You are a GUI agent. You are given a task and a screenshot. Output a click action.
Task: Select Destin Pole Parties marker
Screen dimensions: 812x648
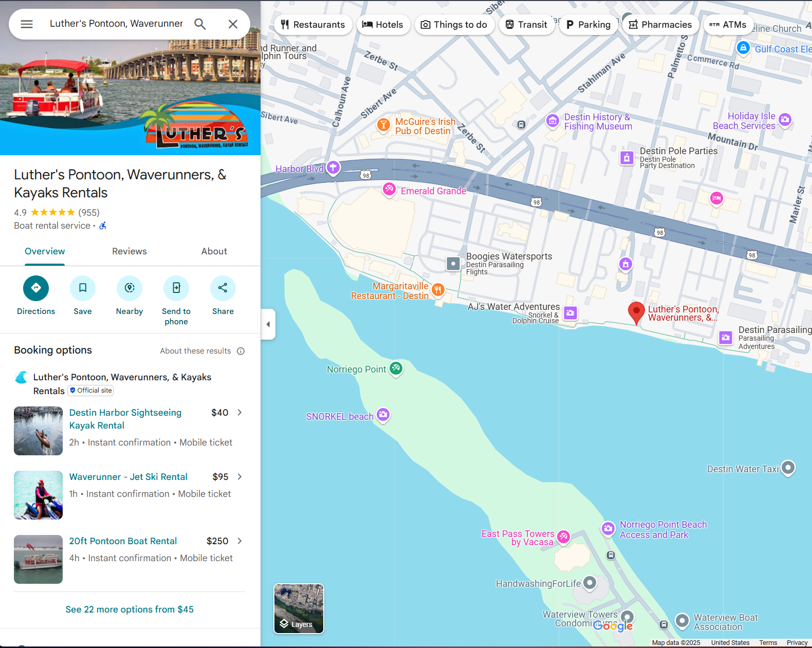tap(626, 158)
